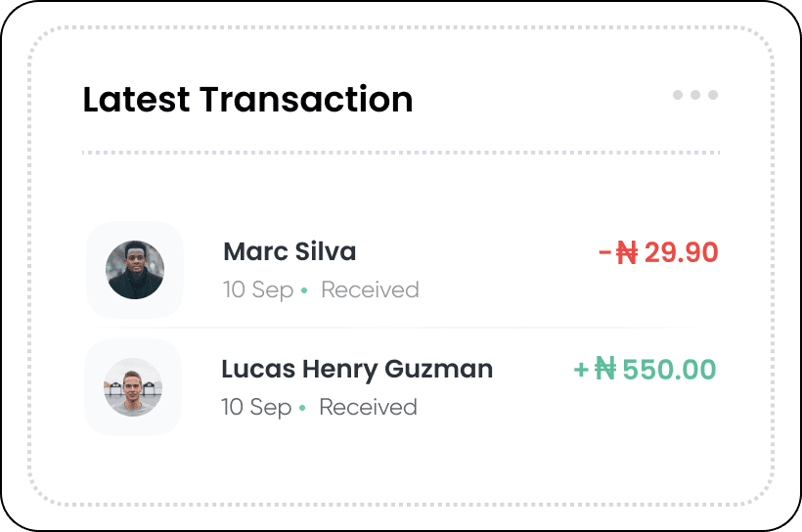Click Lucas Henry Guzman's 10 Sep date
The image size is (802, 532).
click(x=256, y=407)
